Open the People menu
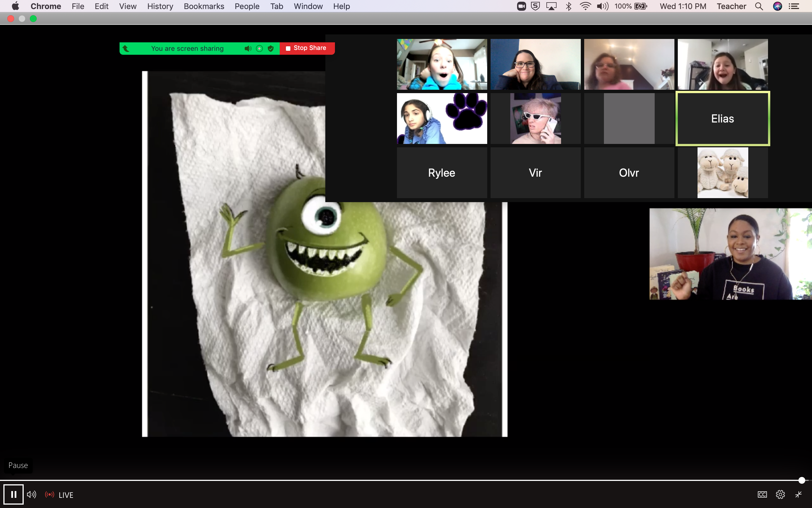 click(x=247, y=6)
